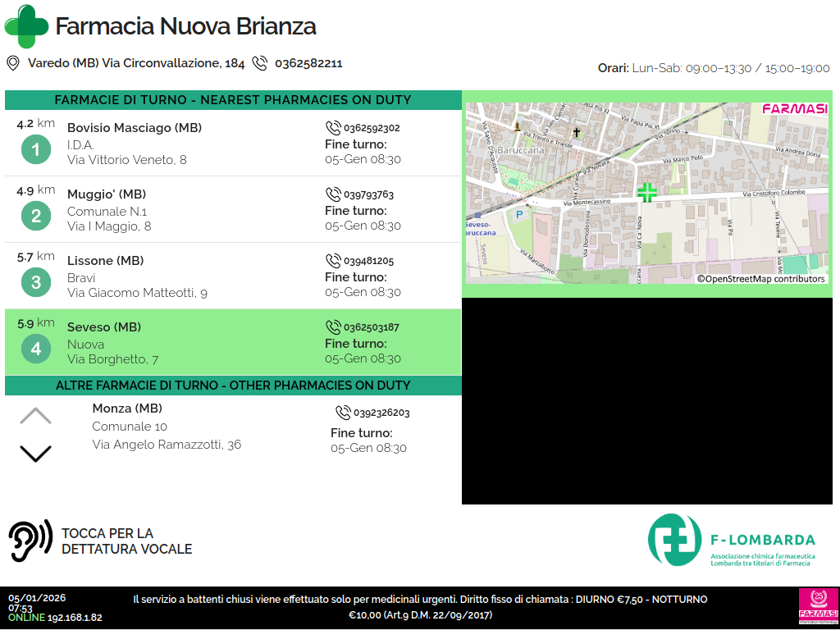Tap the ear voice dictation icon
This screenshot has width=840, height=630.
[30, 541]
